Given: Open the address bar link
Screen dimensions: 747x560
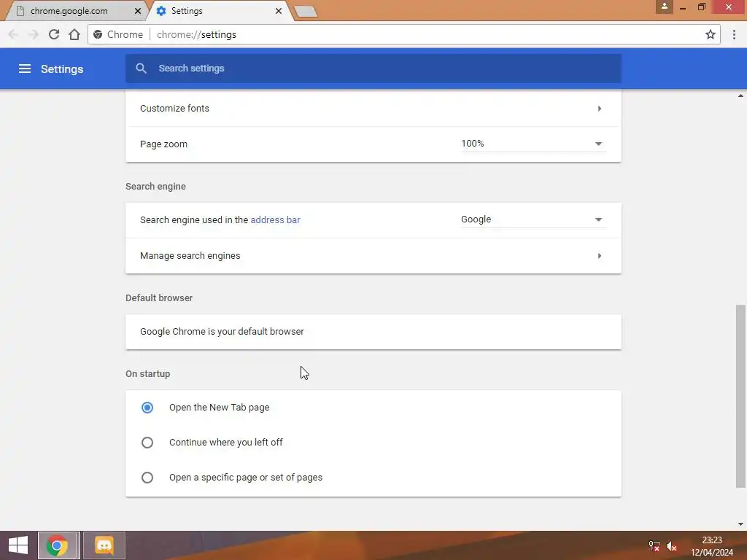Looking at the screenshot, I should (275, 220).
